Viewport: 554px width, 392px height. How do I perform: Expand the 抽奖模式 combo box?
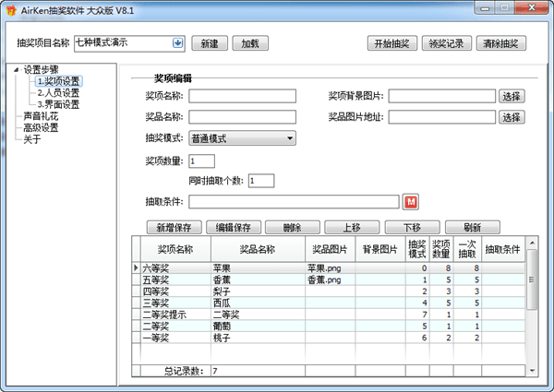tap(289, 138)
